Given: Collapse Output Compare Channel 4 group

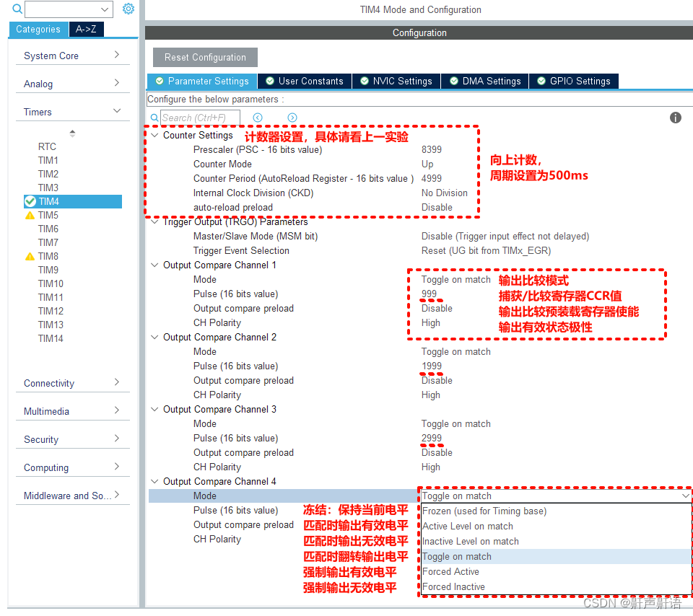Looking at the screenshot, I should [x=154, y=481].
